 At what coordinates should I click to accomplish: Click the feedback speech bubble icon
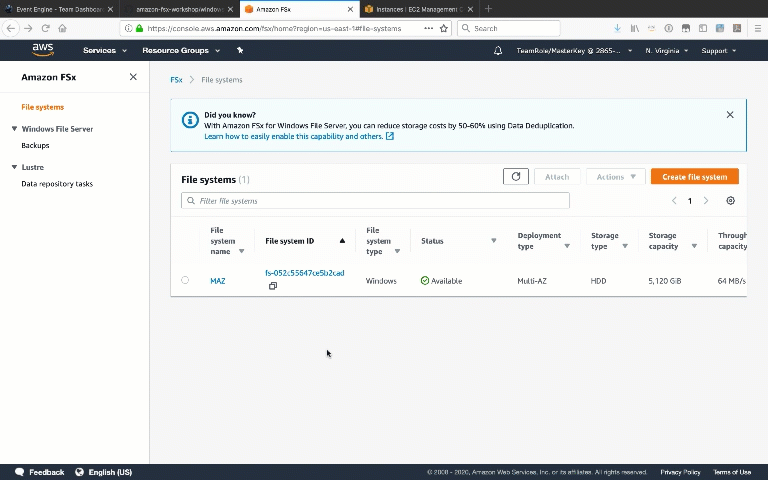[x=20, y=472]
